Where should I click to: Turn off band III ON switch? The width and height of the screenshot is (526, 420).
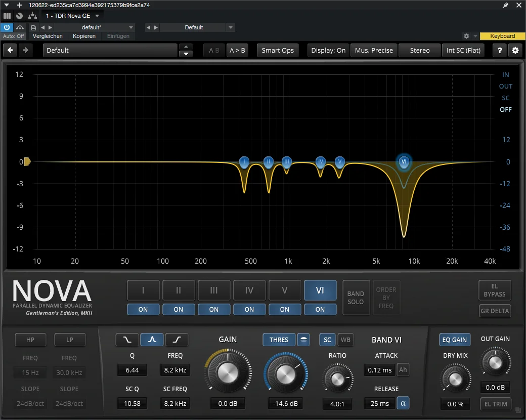213,309
